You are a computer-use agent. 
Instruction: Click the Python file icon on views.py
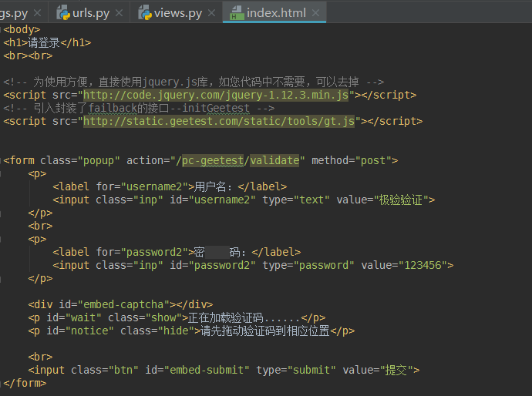[x=145, y=12]
